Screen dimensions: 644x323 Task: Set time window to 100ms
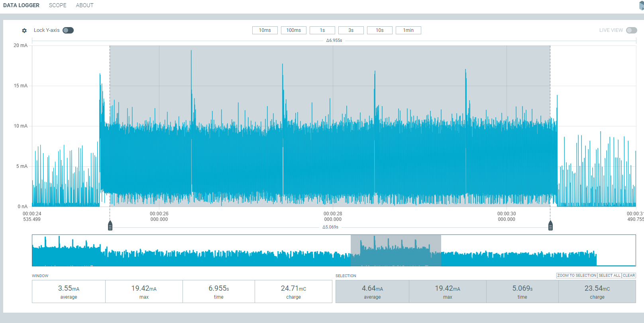coord(294,30)
